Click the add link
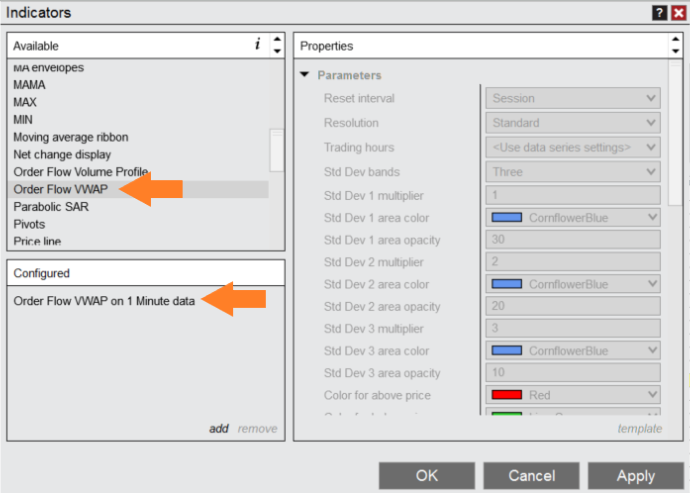Viewport: 690px width, 493px height. pos(219,428)
